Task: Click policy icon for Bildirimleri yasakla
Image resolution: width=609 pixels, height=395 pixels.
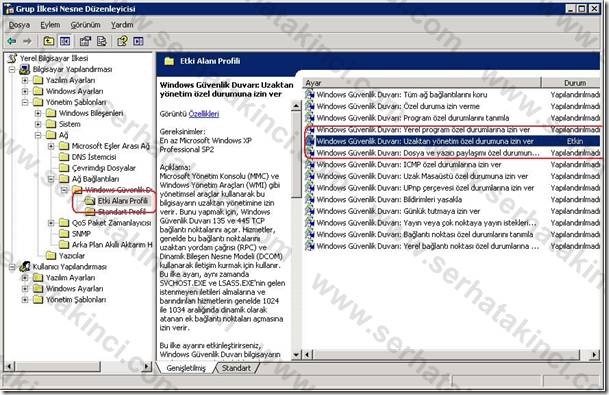Action: tap(310, 199)
